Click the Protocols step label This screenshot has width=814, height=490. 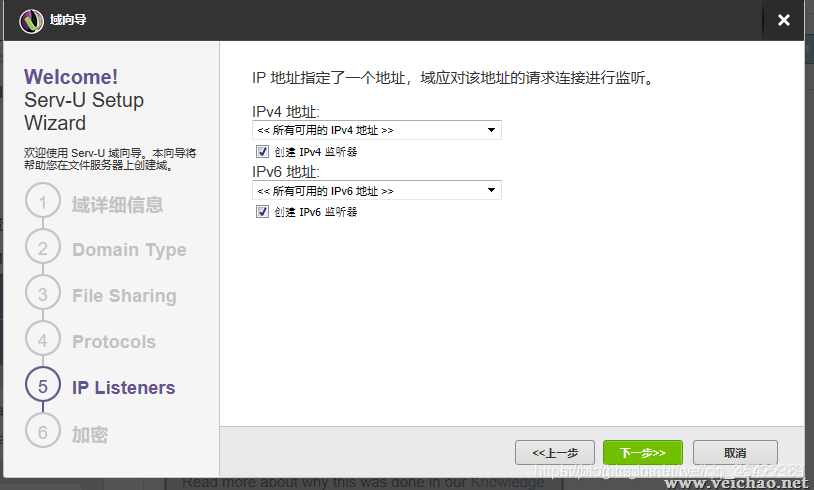114,342
